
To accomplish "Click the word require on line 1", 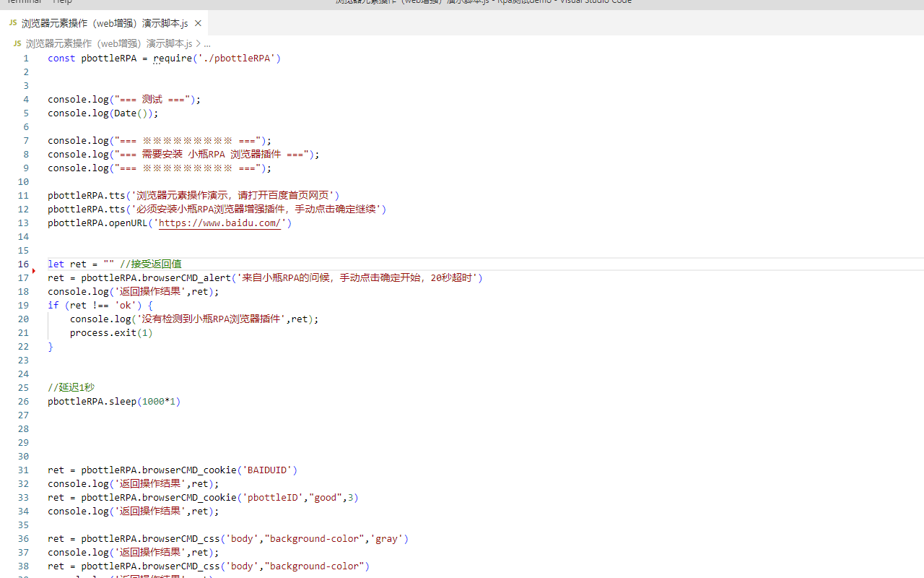I will coord(173,58).
